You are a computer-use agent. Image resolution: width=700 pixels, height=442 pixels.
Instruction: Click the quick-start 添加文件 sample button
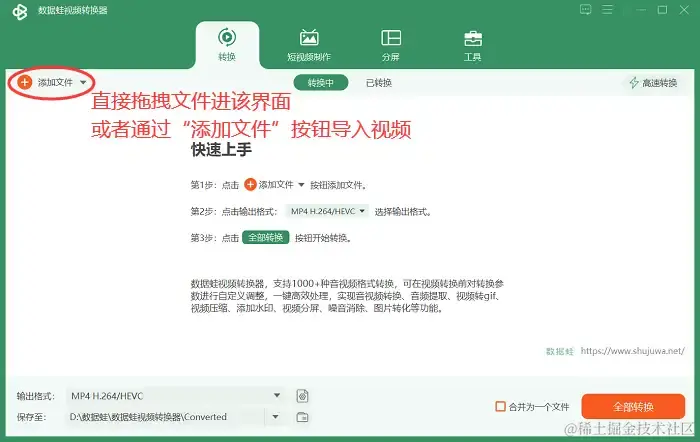pos(274,185)
